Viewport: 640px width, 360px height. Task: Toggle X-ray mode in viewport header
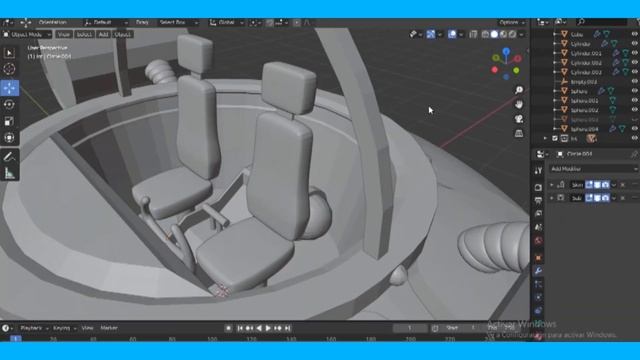click(x=473, y=35)
